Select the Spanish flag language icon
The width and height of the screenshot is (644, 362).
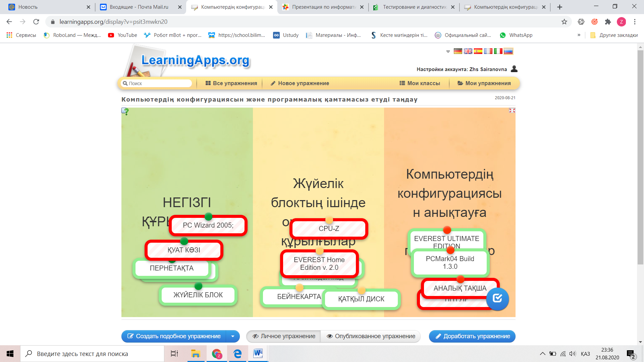(478, 51)
